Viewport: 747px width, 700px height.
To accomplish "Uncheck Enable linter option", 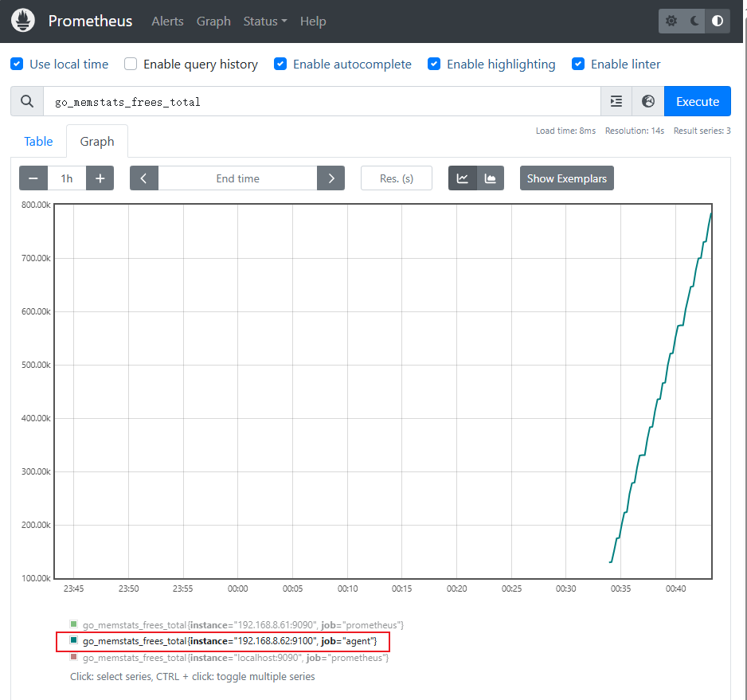I will pyautogui.click(x=578, y=64).
